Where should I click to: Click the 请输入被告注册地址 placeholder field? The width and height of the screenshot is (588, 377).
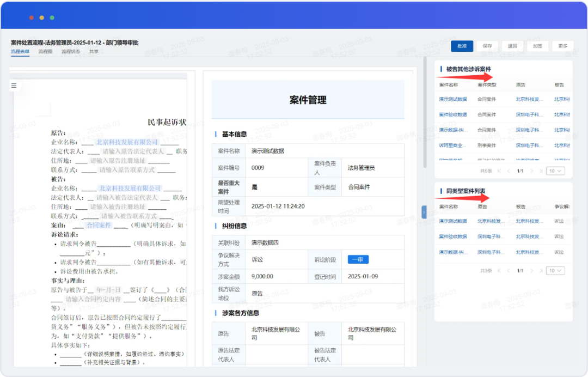tap(118, 207)
